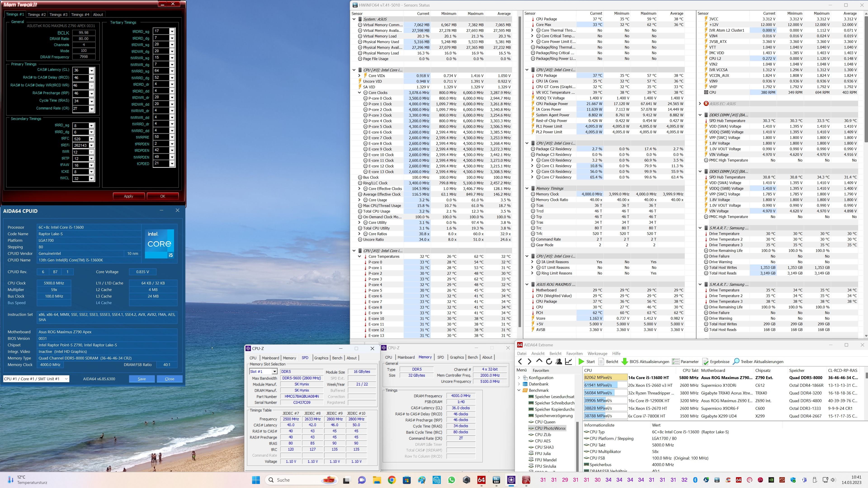Click the green Start play icon in AIDA64 Extreme
This screenshot has width=868, height=488.
tap(581, 361)
